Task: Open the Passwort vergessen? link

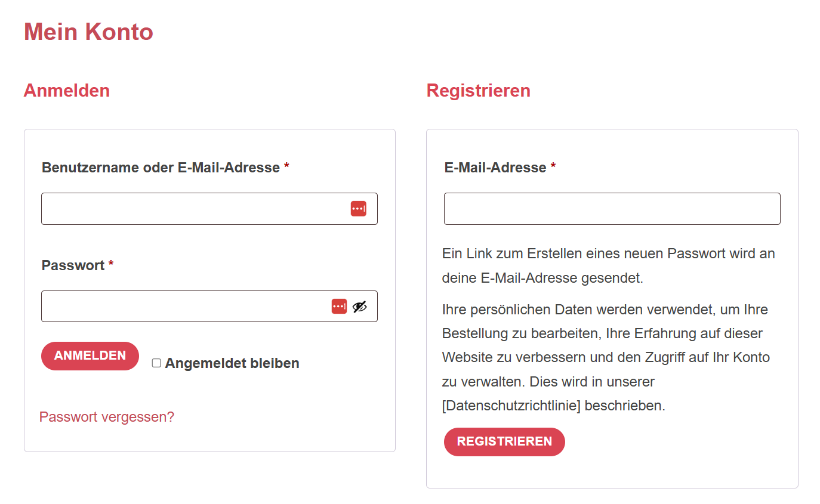Action: click(107, 417)
